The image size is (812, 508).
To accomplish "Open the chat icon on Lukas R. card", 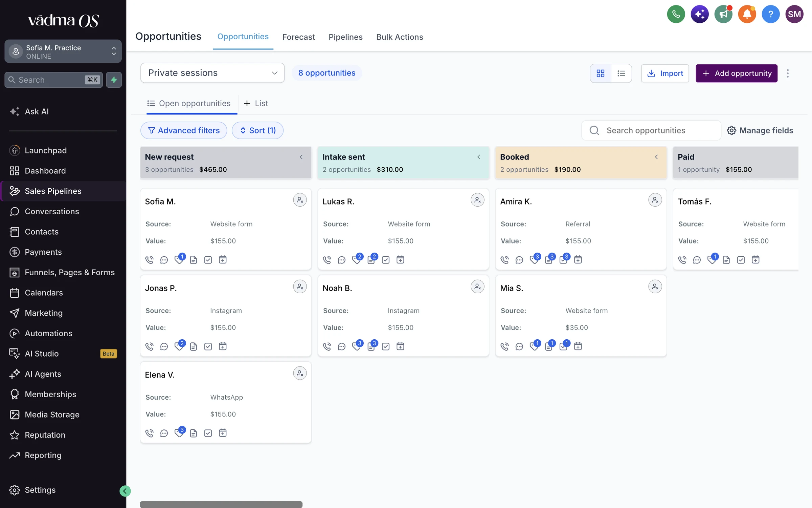I will click(x=341, y=260).
